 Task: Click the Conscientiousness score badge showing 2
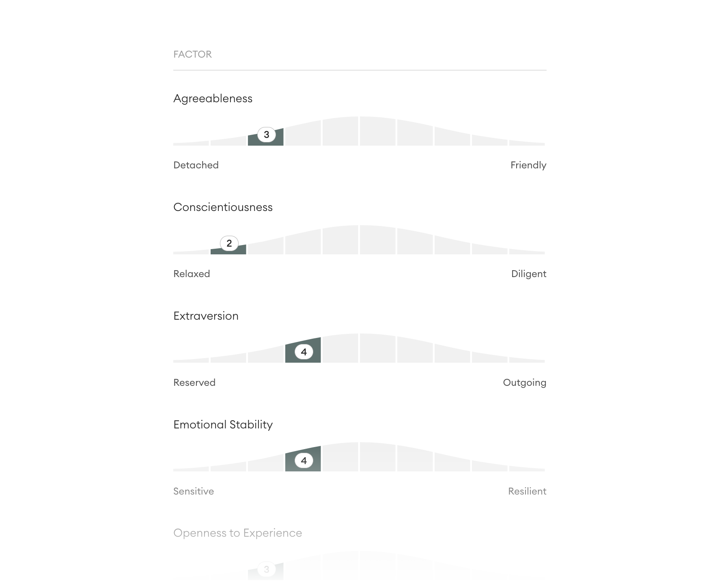point(229,243)
